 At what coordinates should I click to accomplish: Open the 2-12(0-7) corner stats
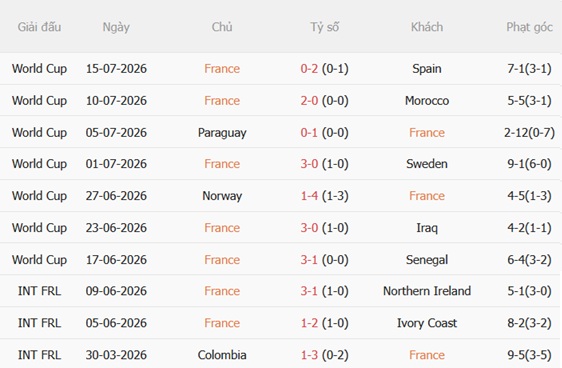pyautogui.click(x=529, y=133)
